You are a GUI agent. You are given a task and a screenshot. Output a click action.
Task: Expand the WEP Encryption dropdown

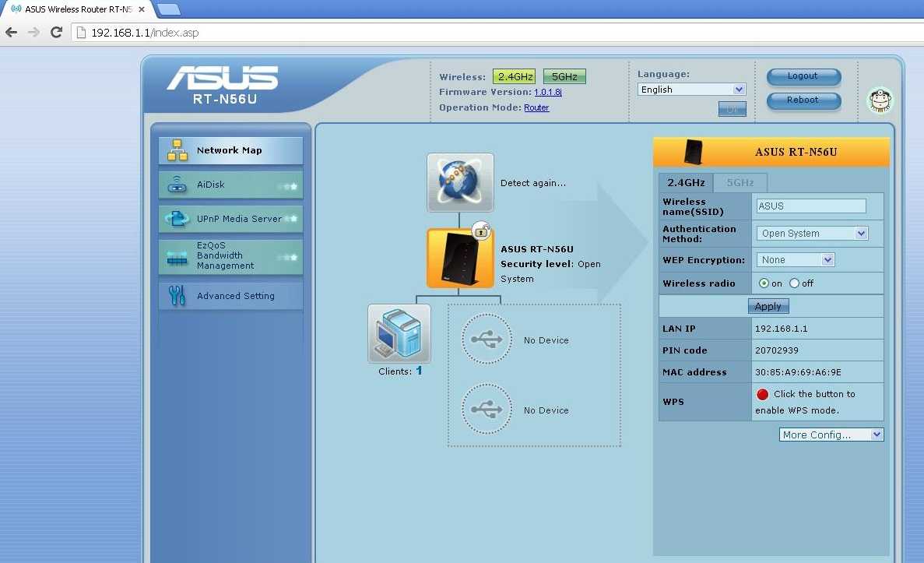click(x=795, y=259)
